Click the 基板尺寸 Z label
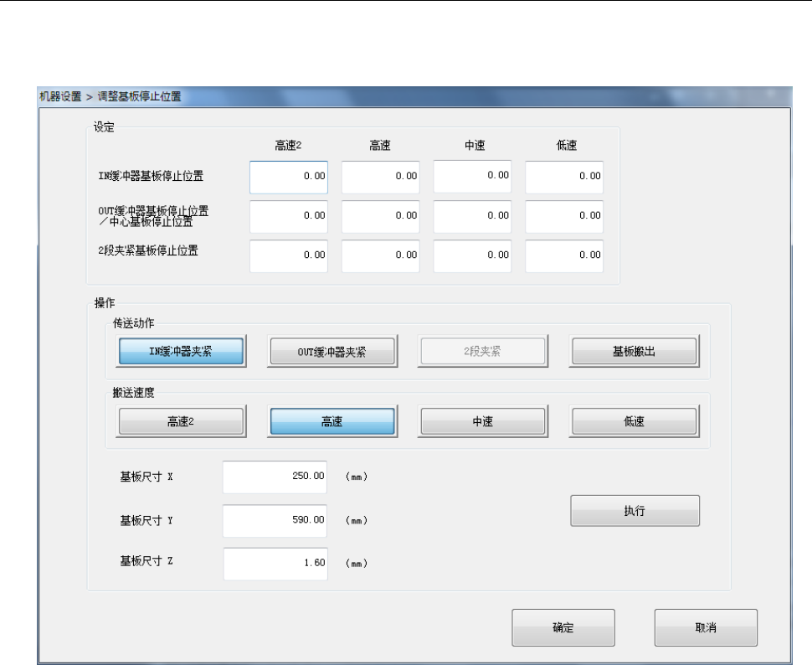 146,561
